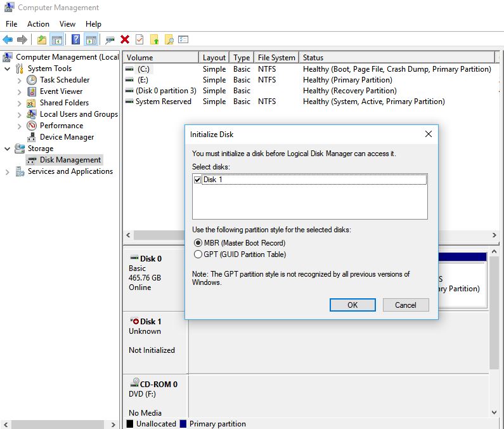Click the folder with magnifier toolbar icon
The image size is (504, 429).
(x=169, y=39)
